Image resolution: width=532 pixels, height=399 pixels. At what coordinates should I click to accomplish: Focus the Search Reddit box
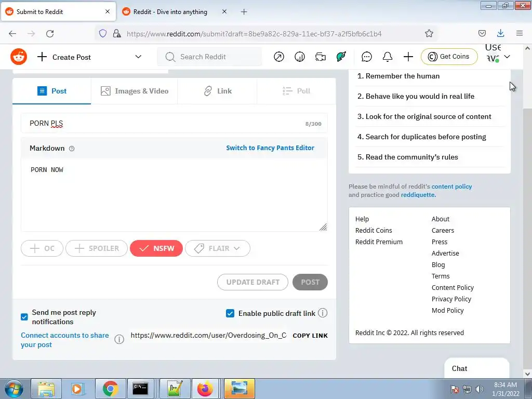209,57
